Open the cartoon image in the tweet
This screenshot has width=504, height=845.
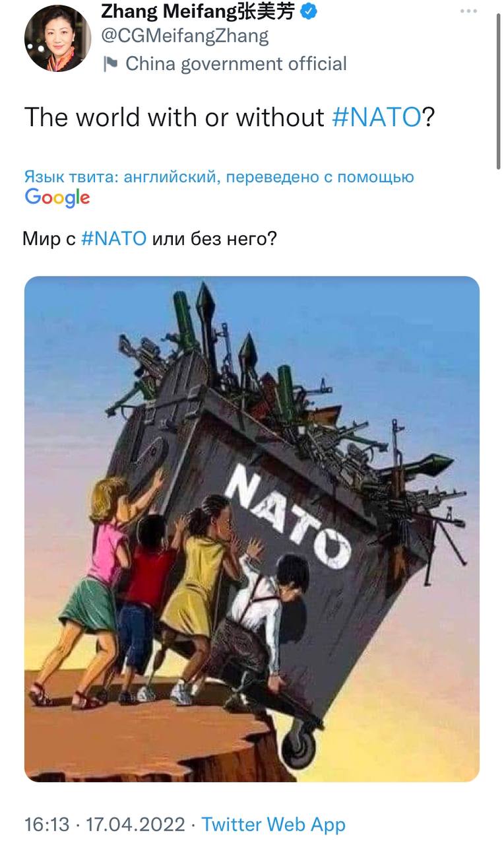252,529
